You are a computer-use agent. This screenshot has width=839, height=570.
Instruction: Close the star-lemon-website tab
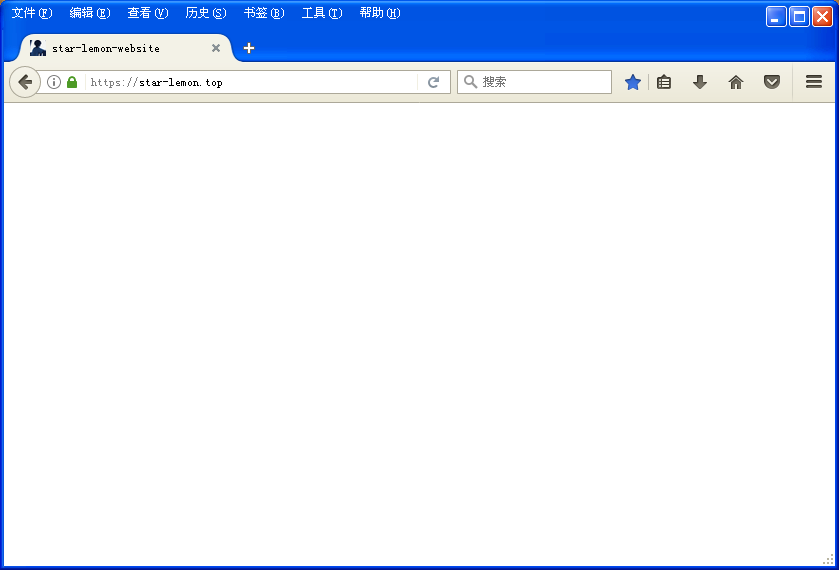coord(216,48)
